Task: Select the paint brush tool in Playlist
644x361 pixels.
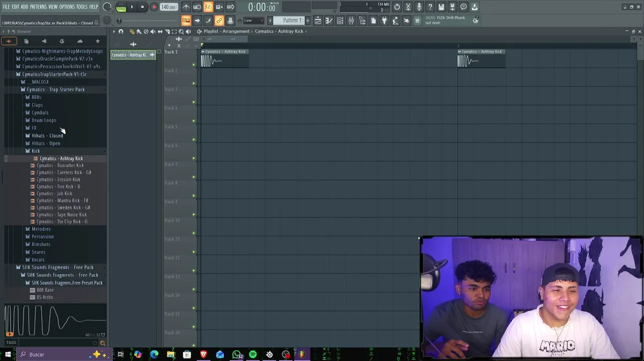Action: coord(139,32)
